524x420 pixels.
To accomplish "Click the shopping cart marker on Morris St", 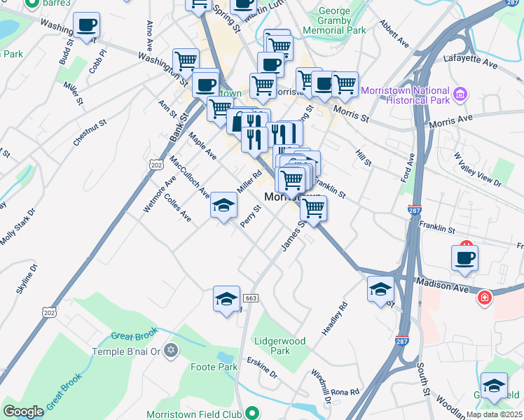I will point(345,87).
